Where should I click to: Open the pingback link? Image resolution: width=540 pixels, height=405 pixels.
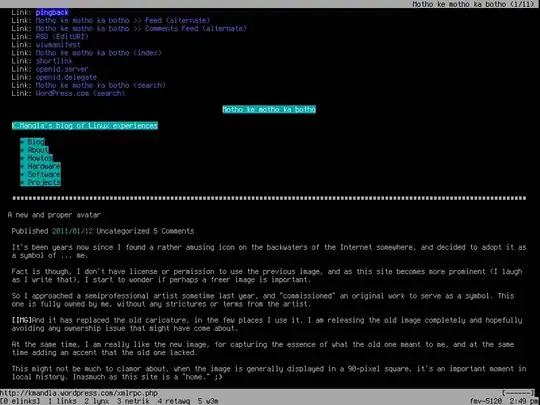tap(52, 12)
